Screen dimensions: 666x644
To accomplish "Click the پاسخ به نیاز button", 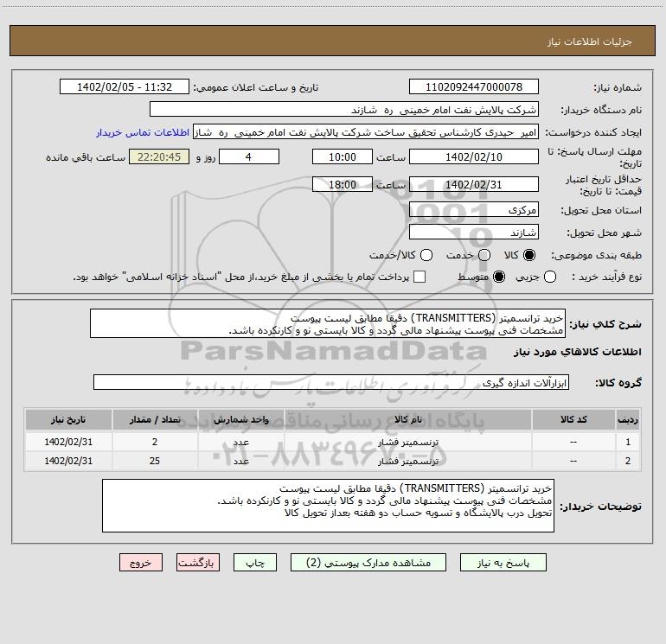I will click(503, 563).
